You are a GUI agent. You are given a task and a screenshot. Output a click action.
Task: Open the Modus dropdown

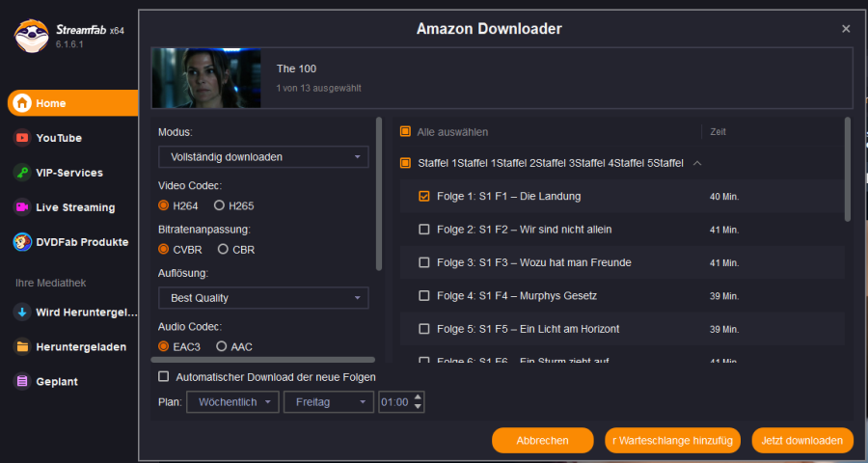(263, 157)
